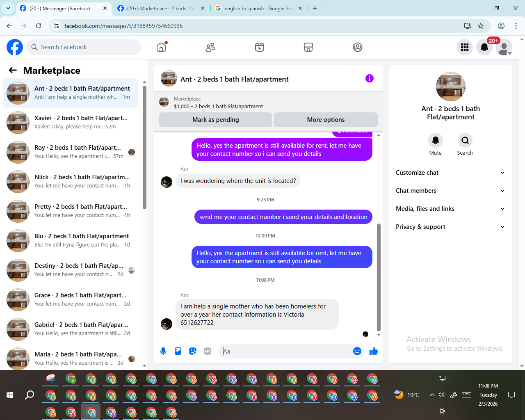The image size is (525, 420).
Task: Click the More options button
Action: pos(326,120)
